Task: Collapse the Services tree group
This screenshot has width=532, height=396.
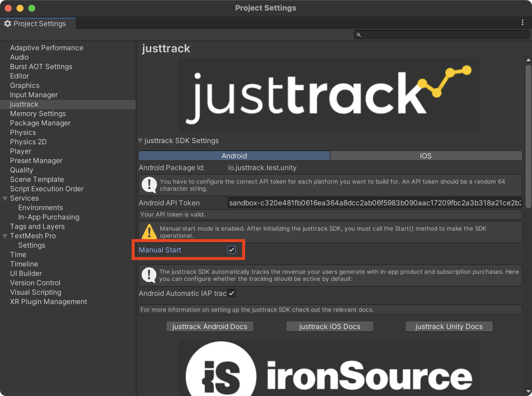Action: 5,199
